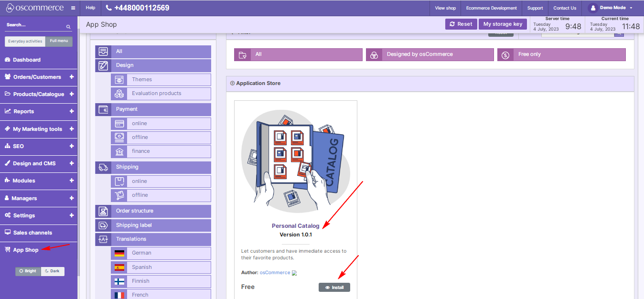Select the Order structure category
Screen dimensions: 644x299
(153, 211)
